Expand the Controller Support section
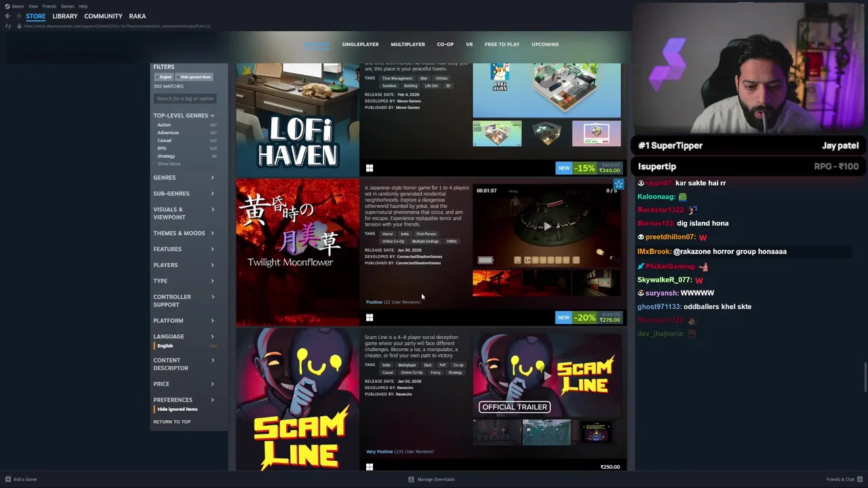 184,301
